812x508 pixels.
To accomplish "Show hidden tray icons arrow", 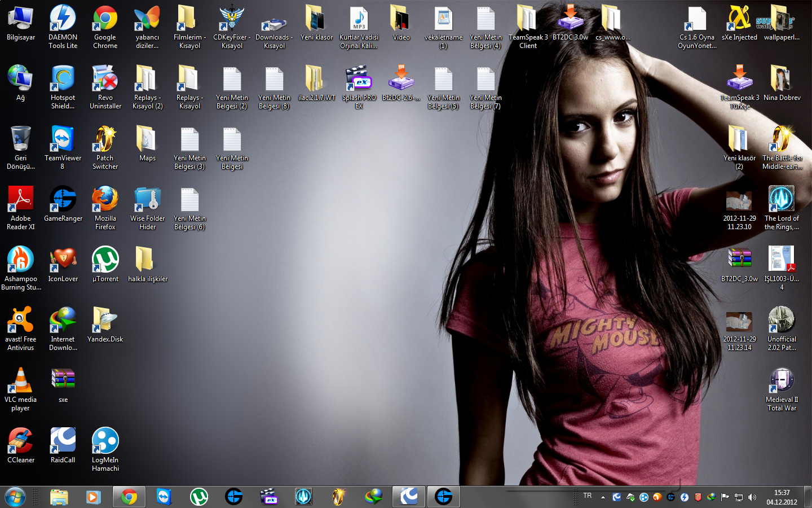I will click(x=603, y=497).
